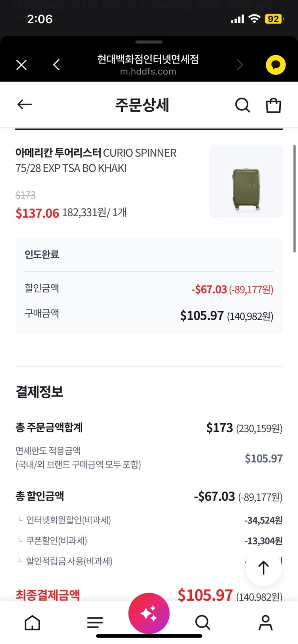
Task: View the khaki suitcase product thumbnail
Action: click(246, 181)
